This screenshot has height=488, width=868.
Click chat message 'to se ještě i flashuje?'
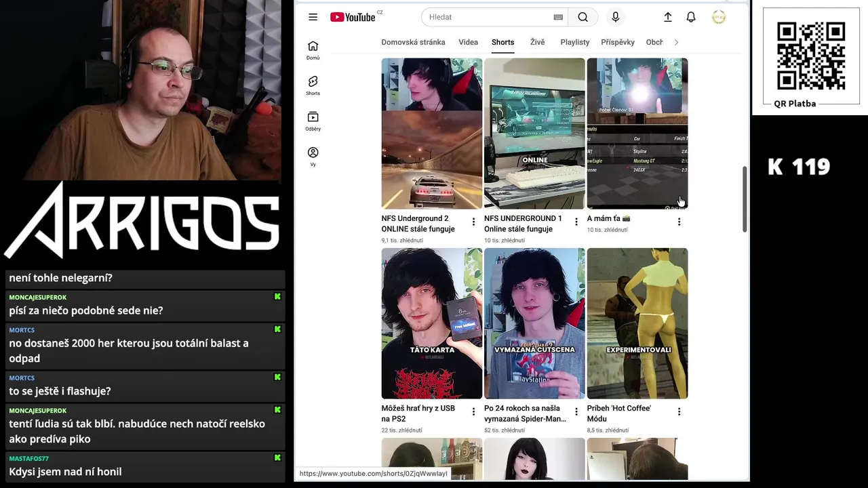60,391
